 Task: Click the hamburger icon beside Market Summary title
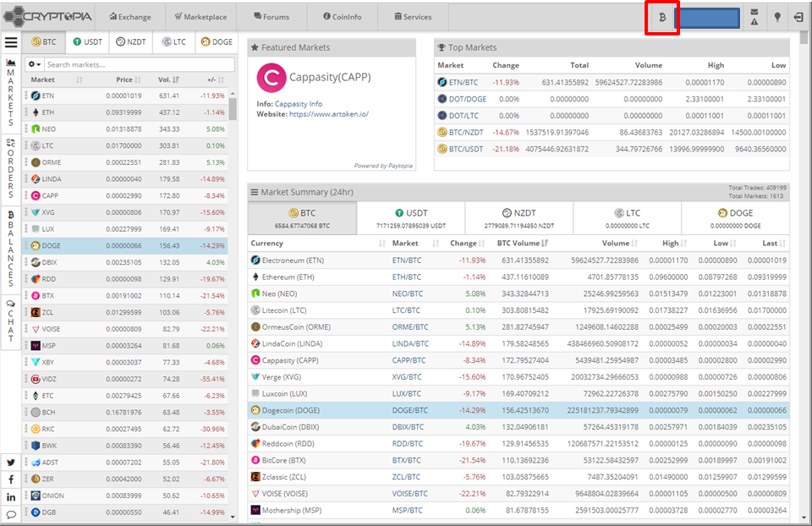coord(255,192)
